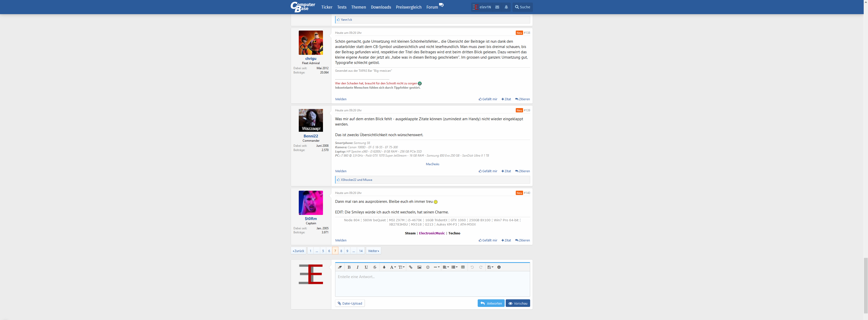The height and width of the screenshot is (320, 868).
Task: Go to page 8 of thread
Action: (341, 251)
